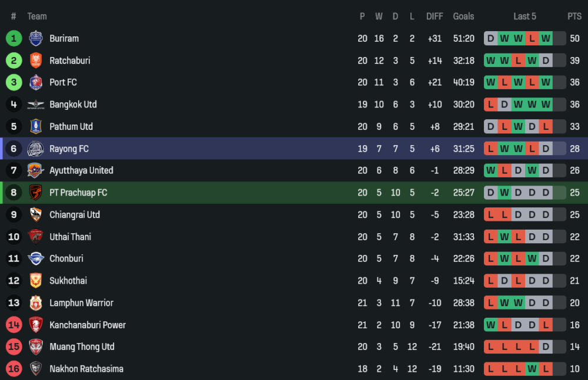Click the Port FC club crest
This screenshot has width=588, height=380.
click(36, 82)
